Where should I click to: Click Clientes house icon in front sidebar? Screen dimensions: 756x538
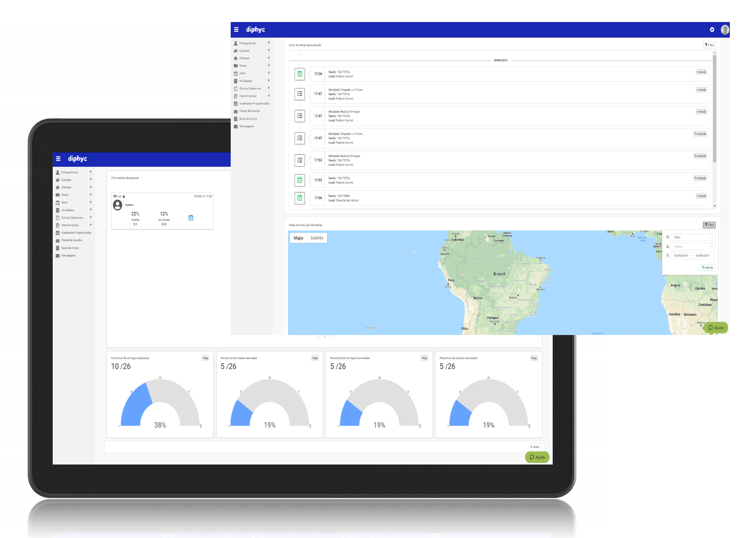click(236, 58)
